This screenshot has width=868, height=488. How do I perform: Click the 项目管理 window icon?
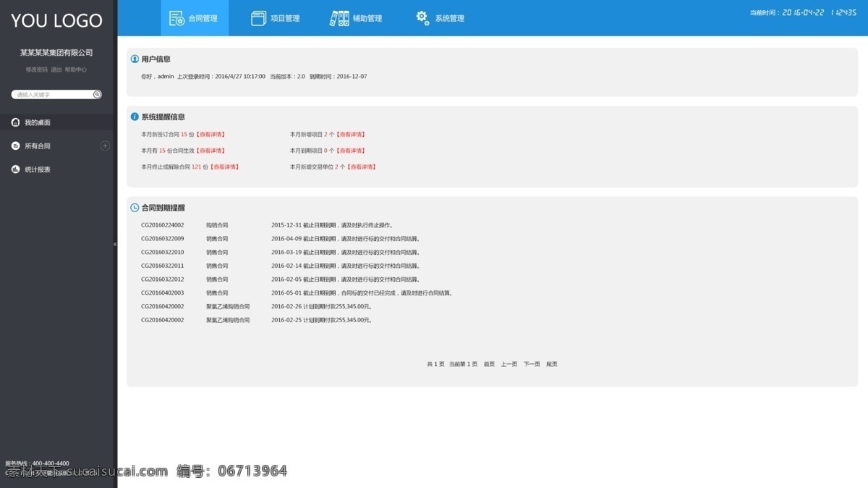[259, 19]
